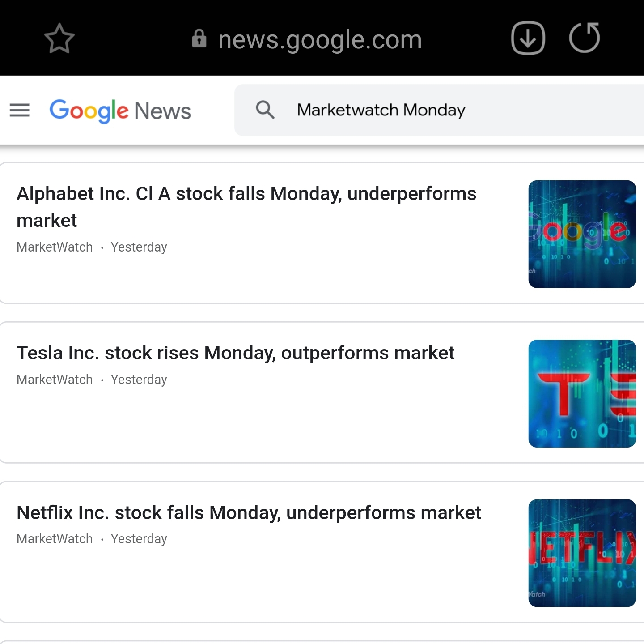644x644 pixels.
Task: Click the magnifying glass search icon
Action: click(265, 110)
